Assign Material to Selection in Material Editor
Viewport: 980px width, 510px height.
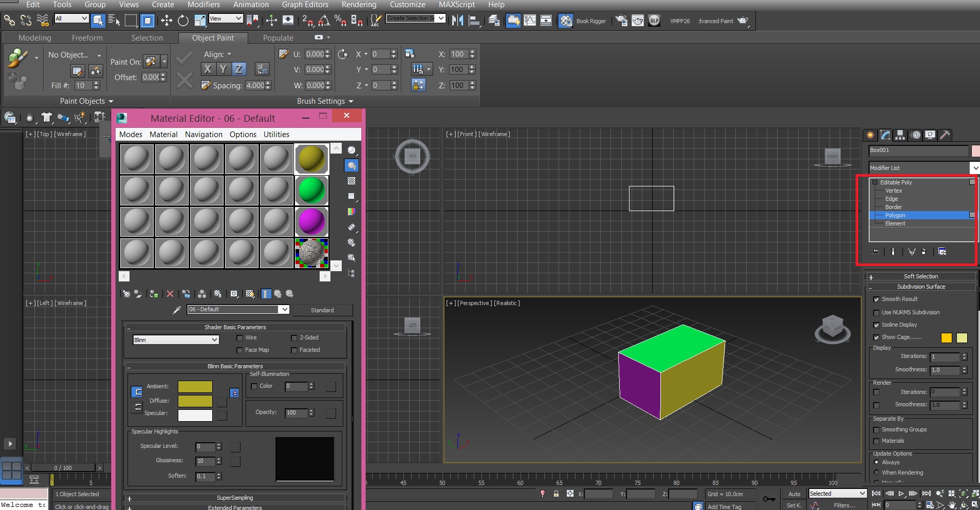pos(154,294)
